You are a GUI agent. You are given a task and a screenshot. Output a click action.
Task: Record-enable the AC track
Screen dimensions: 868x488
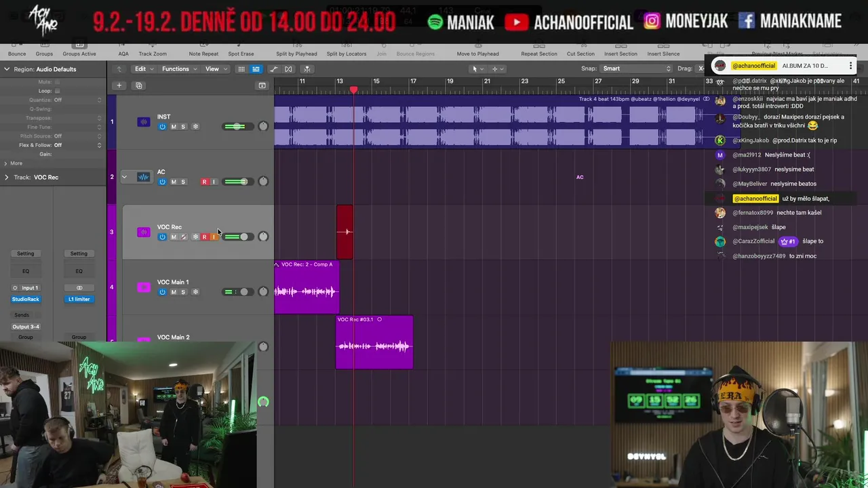click(204, 182)
